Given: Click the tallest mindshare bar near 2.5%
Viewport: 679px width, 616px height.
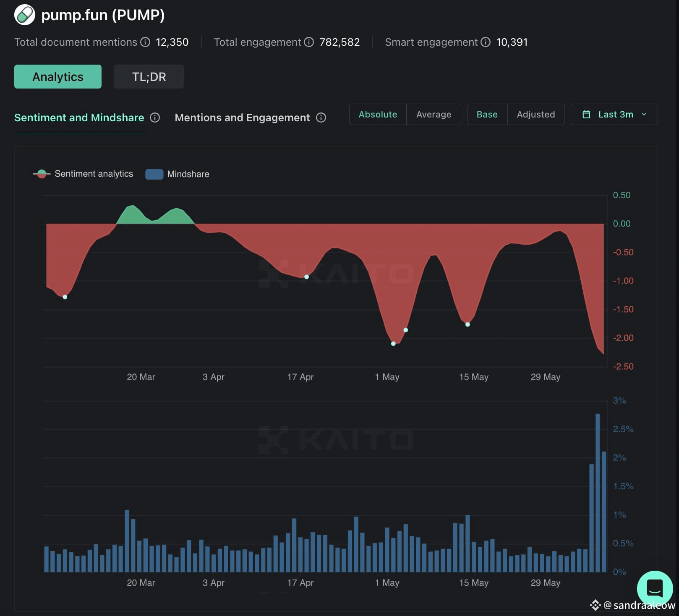Looking at the screenshot, I should tap(598, 493).
